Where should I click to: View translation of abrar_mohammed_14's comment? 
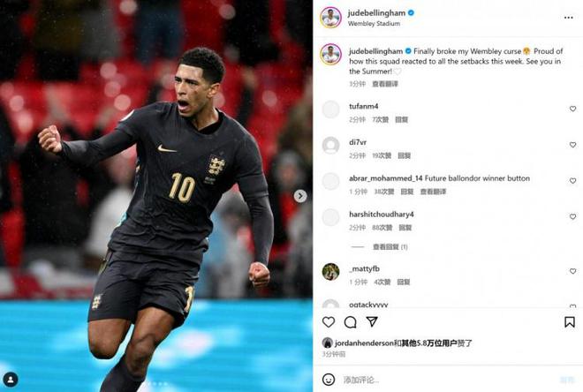[x=433, y=192]
